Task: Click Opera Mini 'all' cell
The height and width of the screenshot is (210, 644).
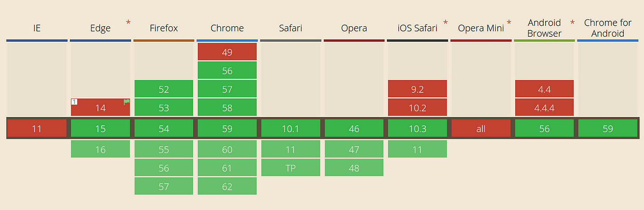Action: click(481, 128)
